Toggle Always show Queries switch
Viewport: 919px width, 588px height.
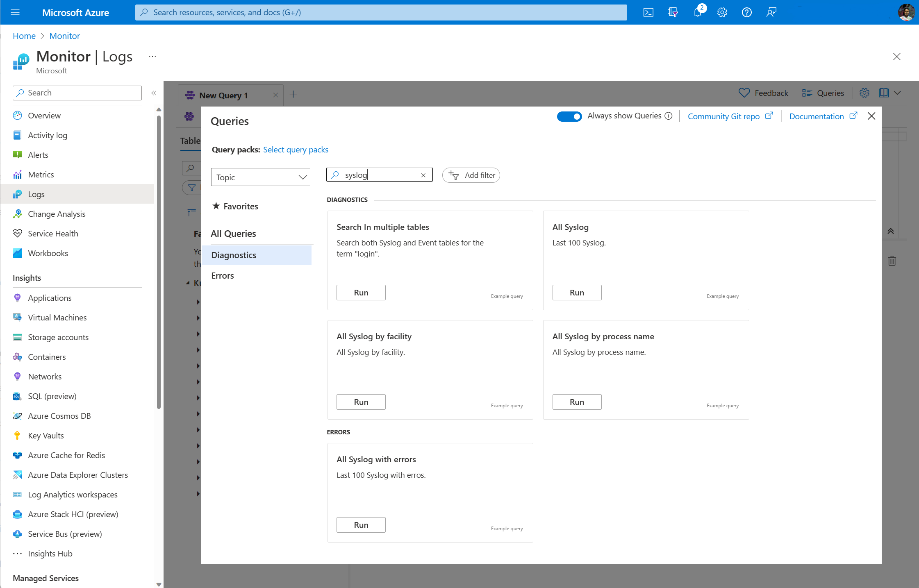click(569, 116)
